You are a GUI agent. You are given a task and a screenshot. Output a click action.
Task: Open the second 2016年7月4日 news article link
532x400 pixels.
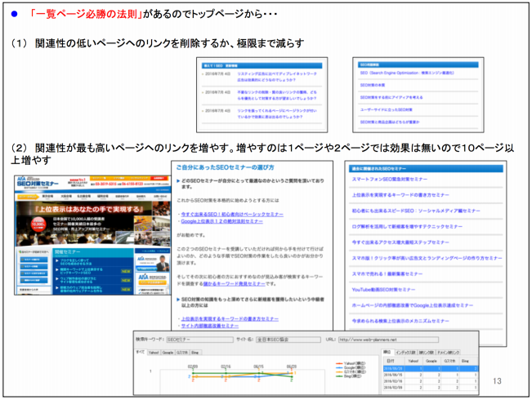tap(276, 96)
